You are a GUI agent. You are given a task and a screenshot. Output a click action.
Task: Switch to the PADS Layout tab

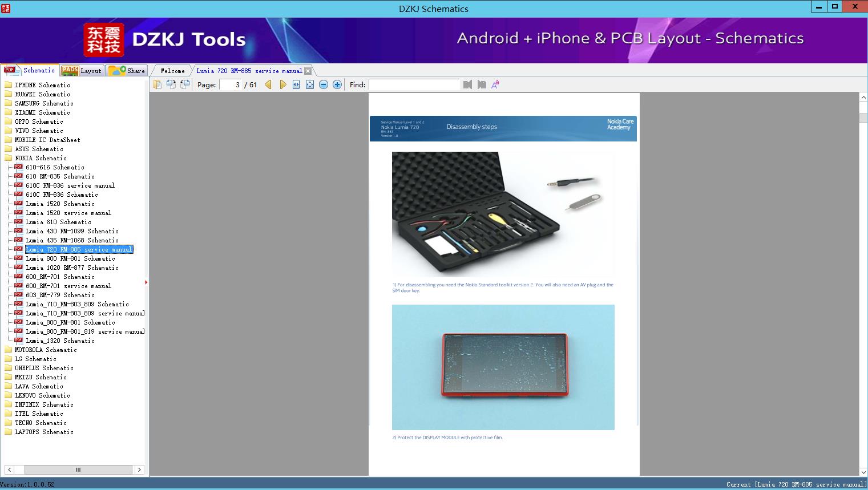(82, 71)
